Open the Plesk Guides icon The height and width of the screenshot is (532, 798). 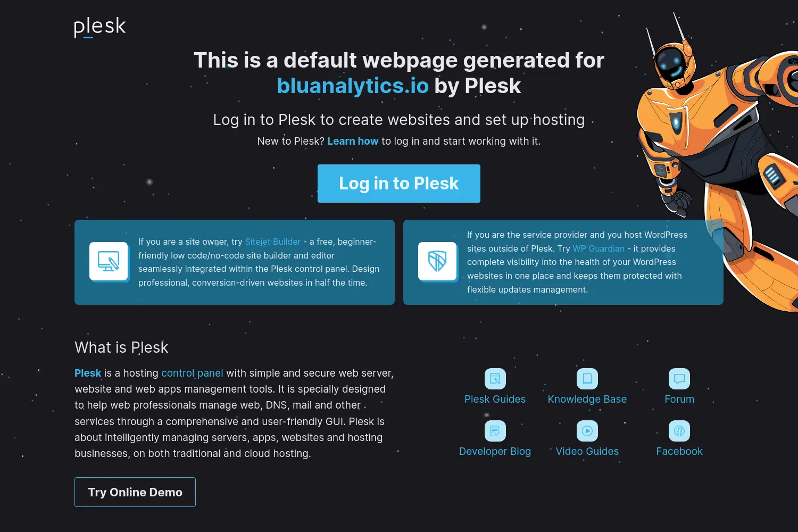point(495,379)
